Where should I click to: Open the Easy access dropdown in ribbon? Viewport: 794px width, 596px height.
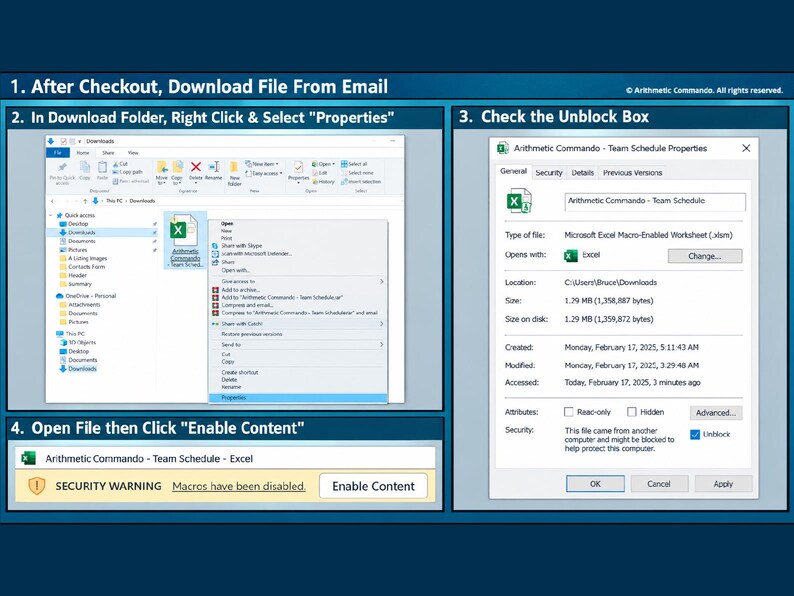pyautogui.click(x=264, y=173)
